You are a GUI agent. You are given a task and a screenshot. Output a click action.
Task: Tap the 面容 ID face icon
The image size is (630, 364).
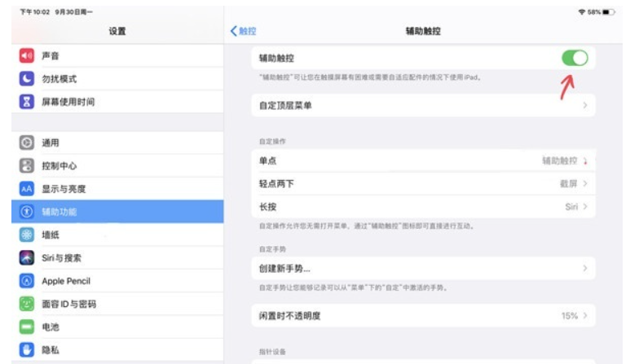tap(27, 304)
